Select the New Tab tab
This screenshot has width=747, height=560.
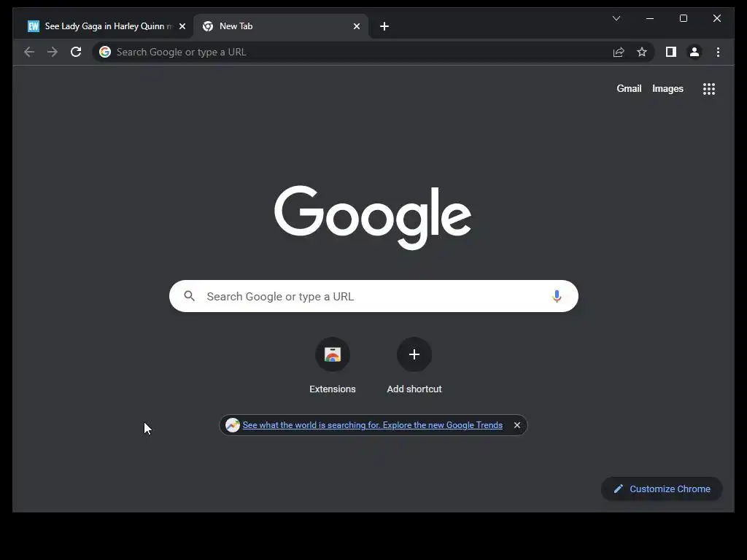(280, 26)
